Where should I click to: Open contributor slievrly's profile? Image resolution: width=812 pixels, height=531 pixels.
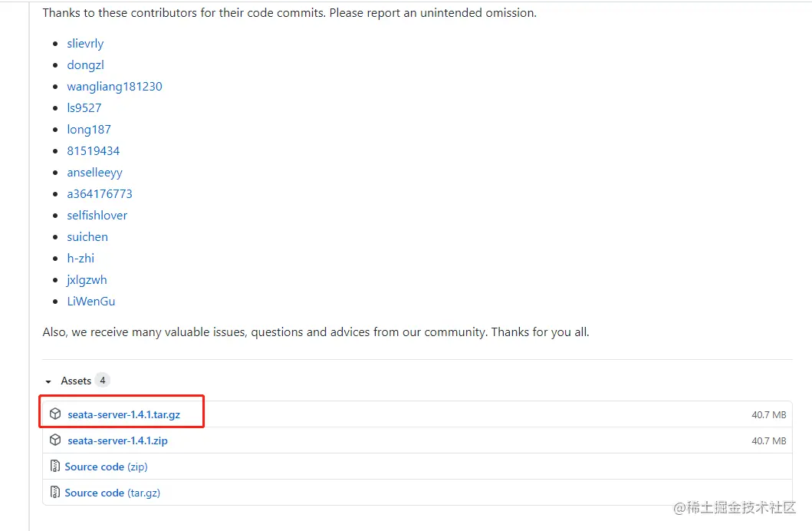(85, 44)
